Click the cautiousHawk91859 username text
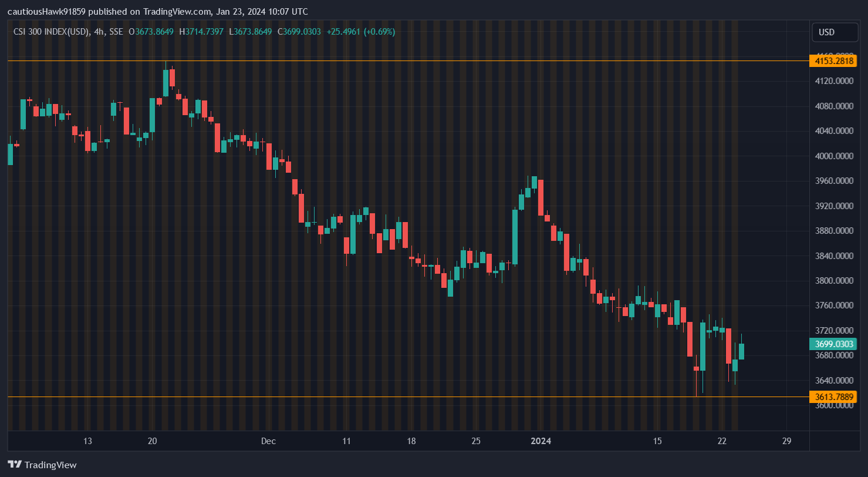The width and height of the screenshot is (868, 477). 46,11
